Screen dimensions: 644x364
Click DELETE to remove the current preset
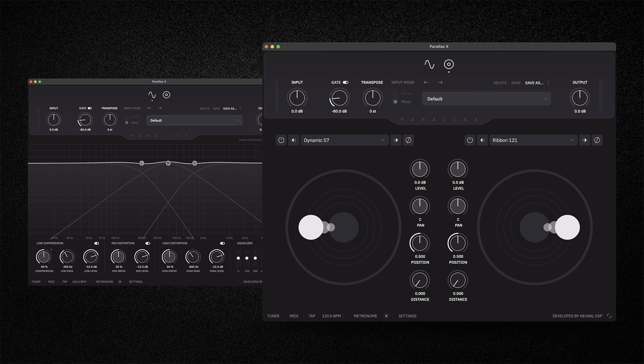pyautogui.click(x=500, y=83)
